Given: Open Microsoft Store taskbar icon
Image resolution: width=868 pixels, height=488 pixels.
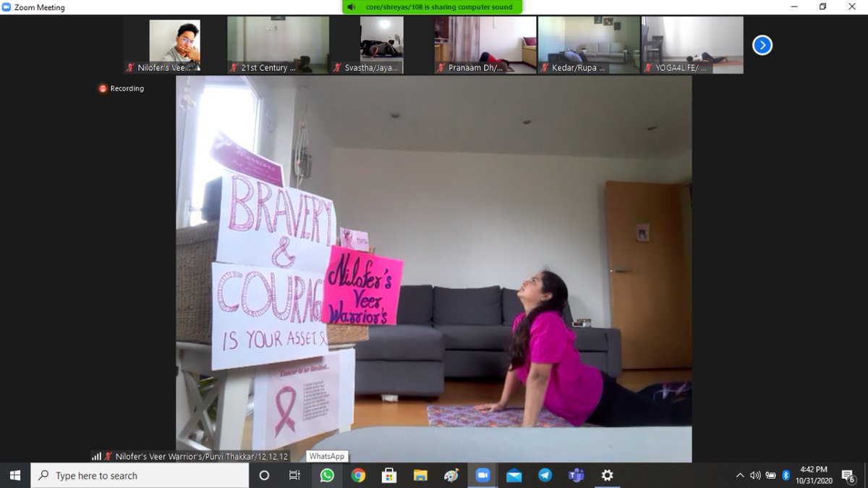Looking at the screenshot, I should 389,476.
